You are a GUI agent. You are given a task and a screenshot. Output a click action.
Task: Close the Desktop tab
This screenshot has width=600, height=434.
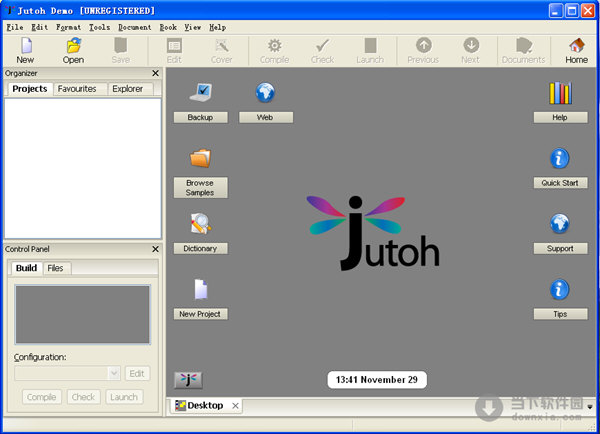pyautogui.click(x=235, y=406)
